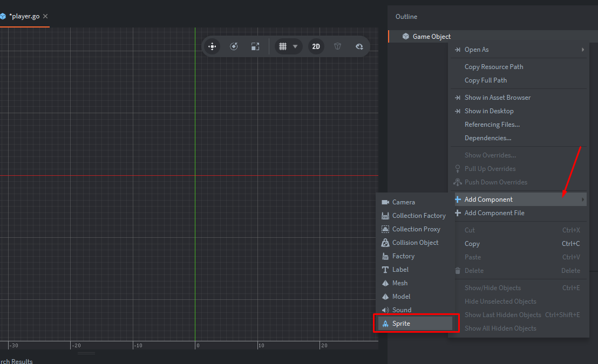The height and width of the screenshot is (364, 598).
Task: Close the player.go editor tab
Action: pyautogui.click(x=45, y=16)
